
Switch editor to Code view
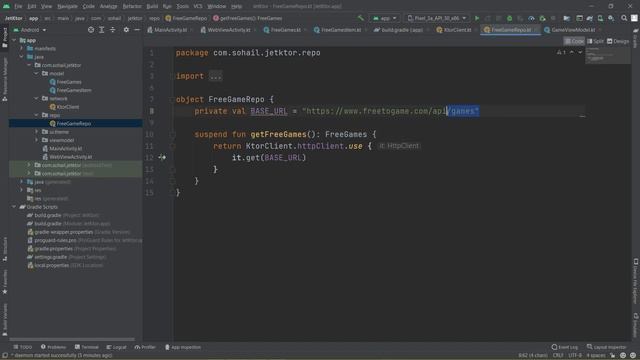click(574, 41)
